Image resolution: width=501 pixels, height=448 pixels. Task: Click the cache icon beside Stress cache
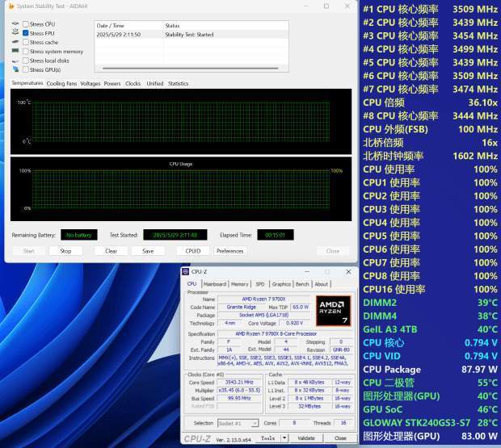pos(15,42)
